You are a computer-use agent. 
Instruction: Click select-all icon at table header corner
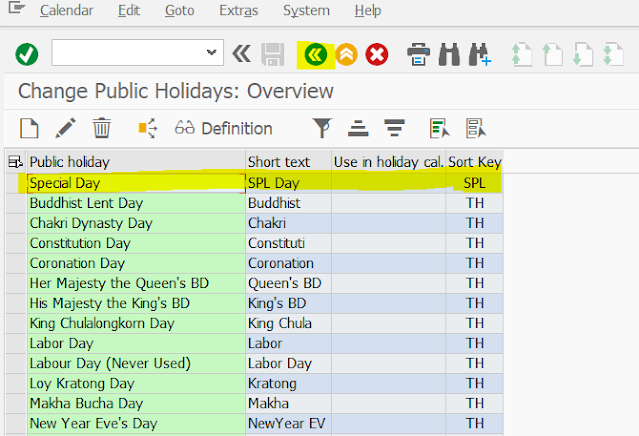pos(14,162)
